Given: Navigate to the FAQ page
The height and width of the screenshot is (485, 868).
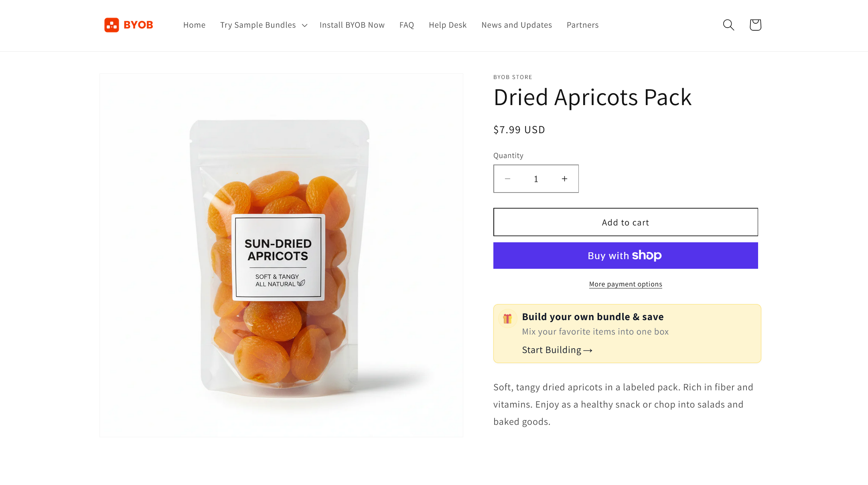Looking at the screenshot, I should (406, 25).
